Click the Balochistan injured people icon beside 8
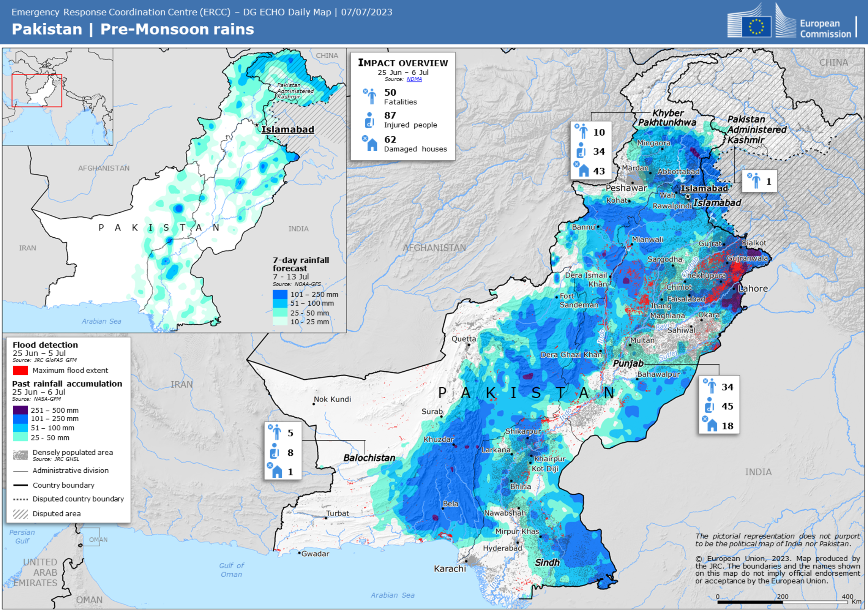868x614 pixels. (275, 451)
